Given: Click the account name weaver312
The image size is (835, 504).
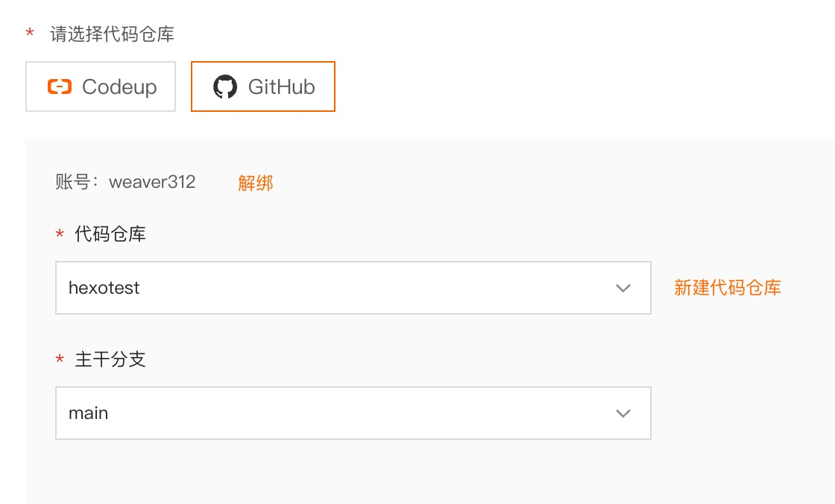Looking at the screenshot, I should (x=152, y=183).
